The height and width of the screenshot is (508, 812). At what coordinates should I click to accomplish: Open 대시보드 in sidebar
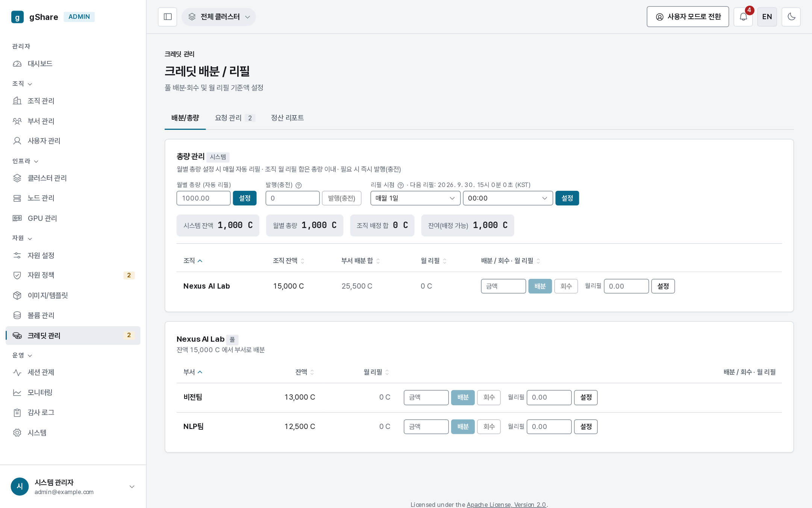[73, 64]
